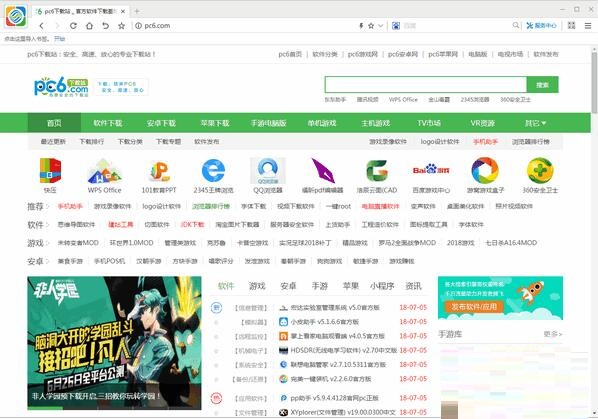The width and height of the screenshot is (598, 419).
Task: Expand the address bar dropdown chevron
Action: 381,26
